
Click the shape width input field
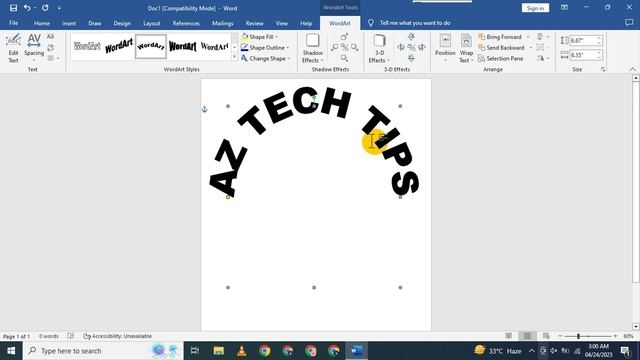(583, 55)
